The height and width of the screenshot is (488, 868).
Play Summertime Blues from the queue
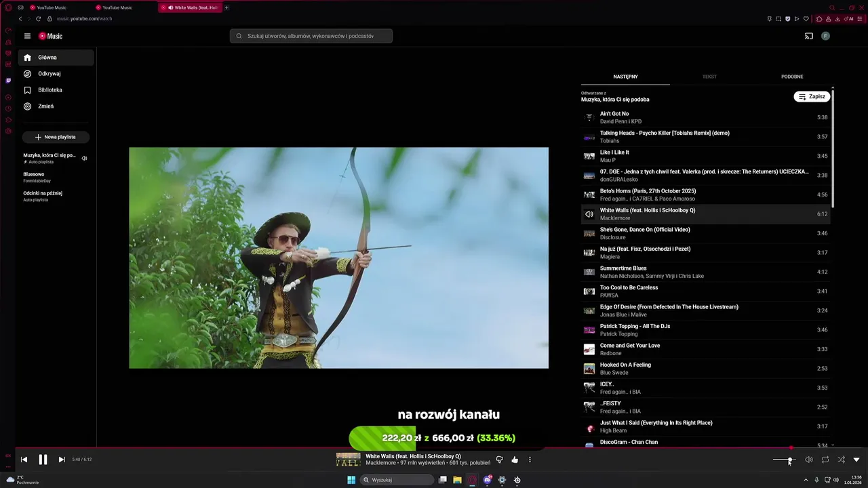[705, 272]
